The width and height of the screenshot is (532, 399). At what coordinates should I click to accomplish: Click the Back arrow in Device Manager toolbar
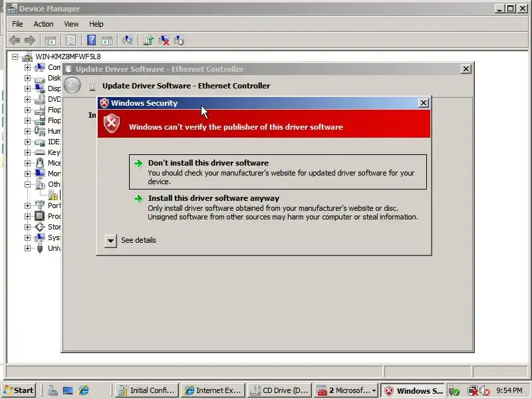(x=14, y=41)
